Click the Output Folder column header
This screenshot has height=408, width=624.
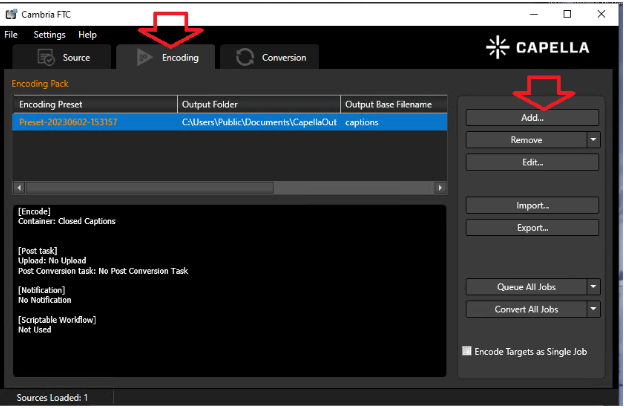point(259,104)
